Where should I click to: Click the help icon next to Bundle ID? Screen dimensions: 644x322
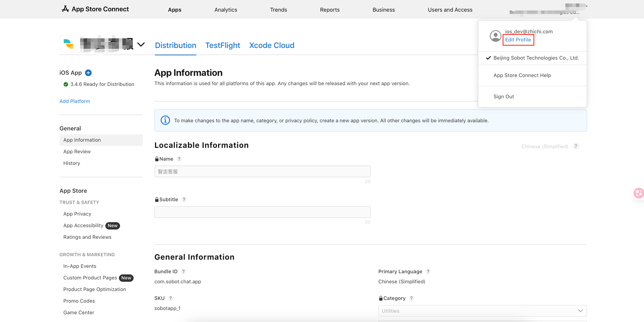point(184,272)
